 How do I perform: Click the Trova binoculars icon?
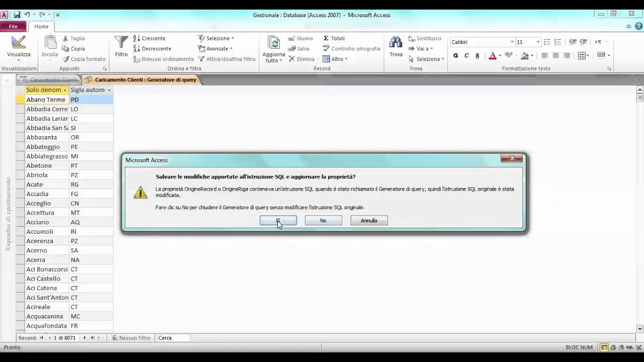(396, 42)
